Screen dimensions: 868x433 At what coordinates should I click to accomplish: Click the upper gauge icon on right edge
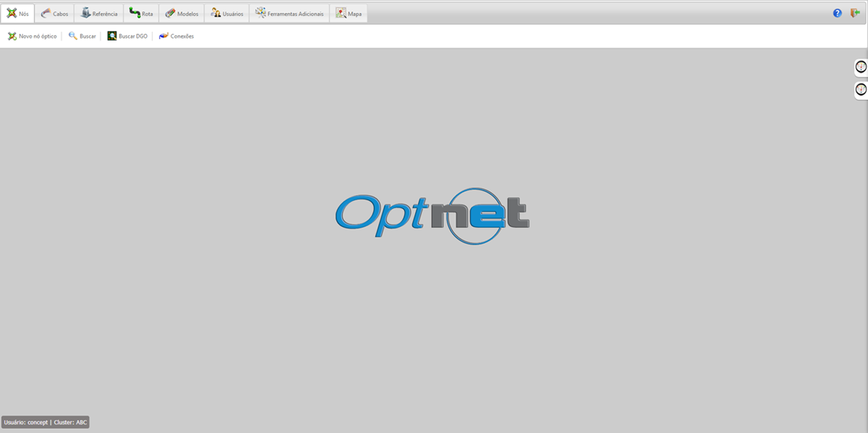click(861, 67)
